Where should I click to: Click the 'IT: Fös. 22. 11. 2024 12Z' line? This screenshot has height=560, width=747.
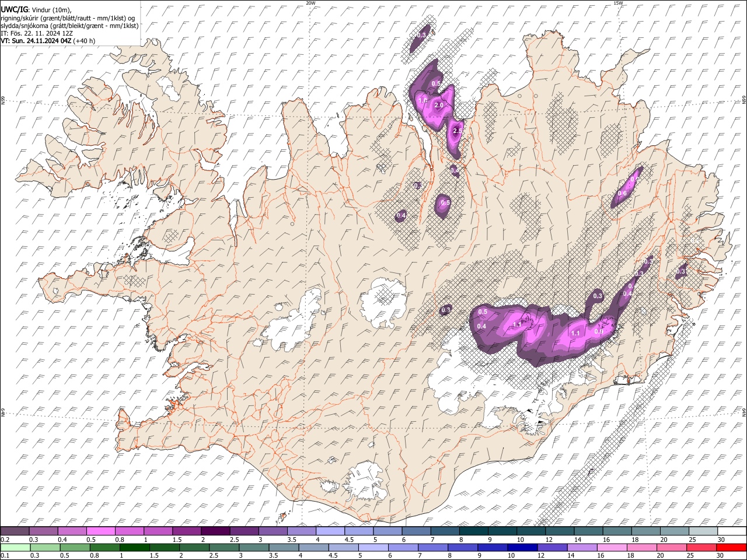(x=37, y=33)
